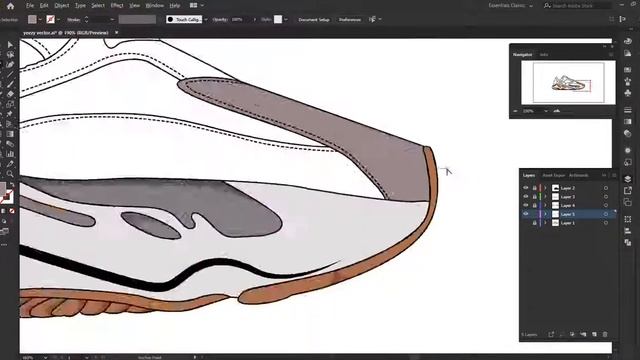Viewport: 640px width, 360px height.
Task: Open Effect menu
Action: pyautogui.click(x=117, y=6)
